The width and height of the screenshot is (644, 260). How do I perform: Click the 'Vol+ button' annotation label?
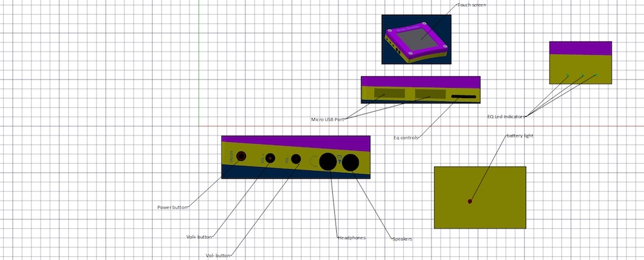pyautogui.click(x=194, y=237)
